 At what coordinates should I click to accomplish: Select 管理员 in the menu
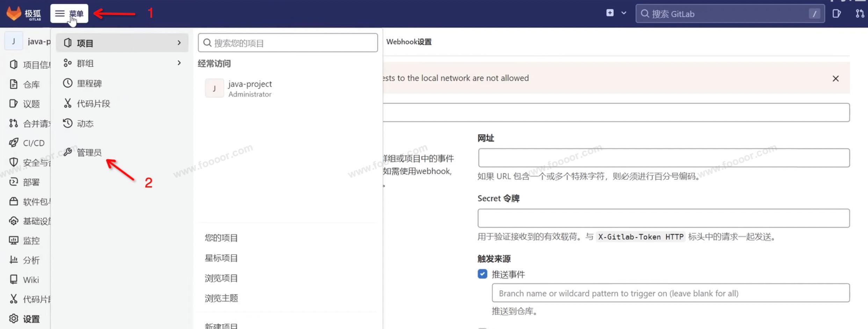tap(89, 153)
